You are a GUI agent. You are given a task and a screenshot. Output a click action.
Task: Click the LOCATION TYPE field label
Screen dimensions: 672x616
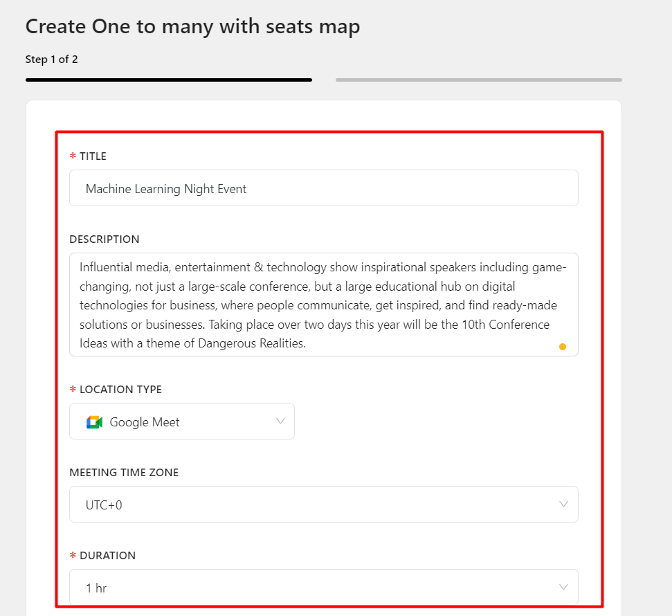[x=120, y=390]
